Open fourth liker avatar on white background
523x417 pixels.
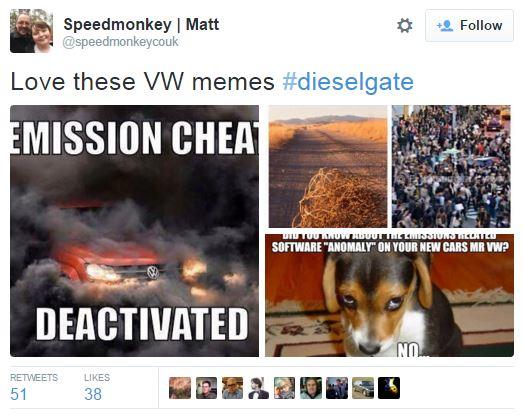[258, 388]
